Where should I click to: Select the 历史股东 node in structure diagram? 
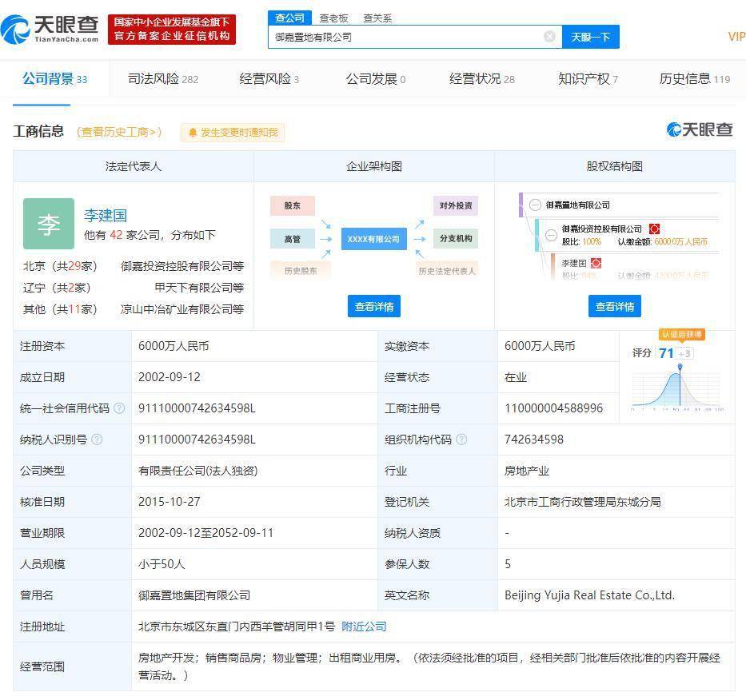coord(301,271)
